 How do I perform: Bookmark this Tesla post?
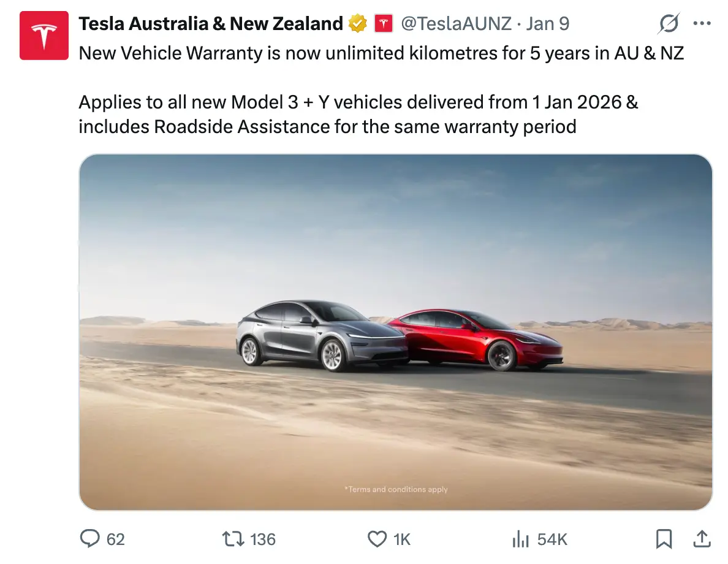(x=664, y=539)
